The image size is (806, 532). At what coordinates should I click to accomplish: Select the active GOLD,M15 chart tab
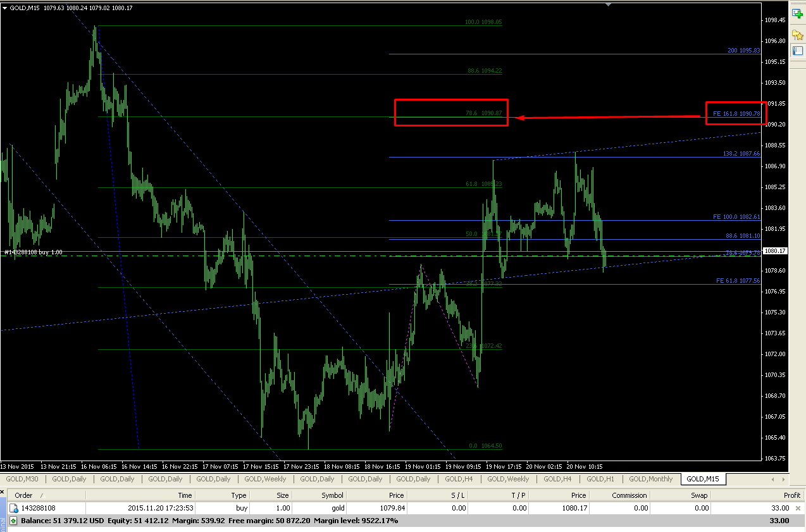pyautogui.click(x=704, y=479)
